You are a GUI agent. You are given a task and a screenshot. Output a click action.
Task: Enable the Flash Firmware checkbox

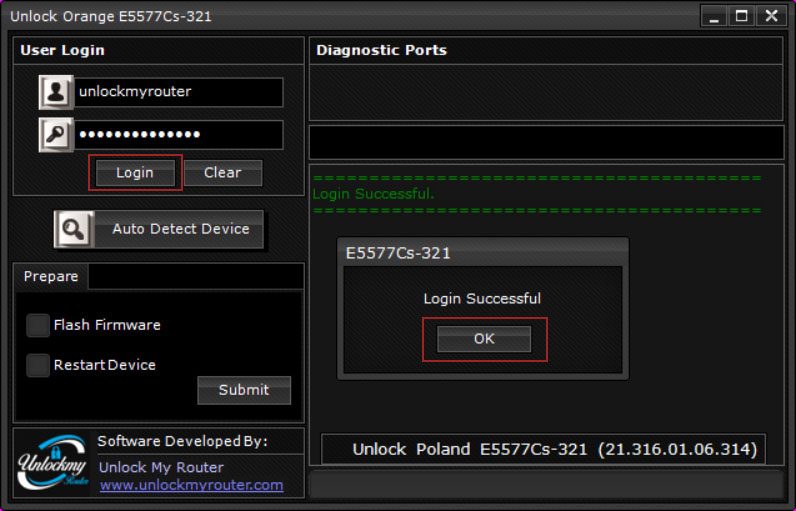38,325
